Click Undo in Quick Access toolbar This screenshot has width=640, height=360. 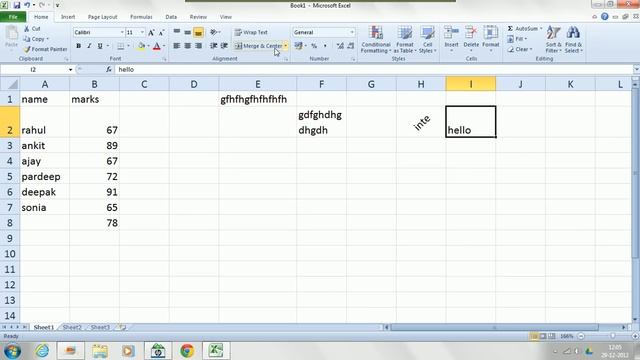tap(27, 5)
